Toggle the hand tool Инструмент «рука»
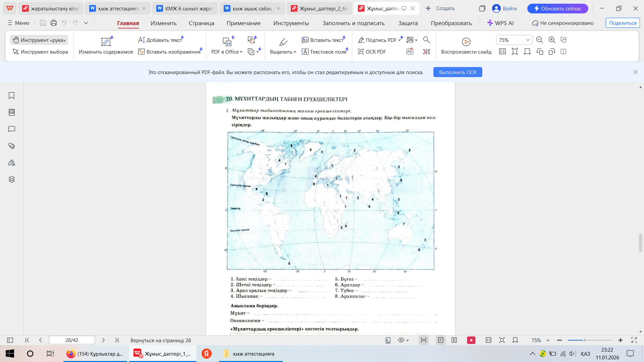This screenshot has height=362, width=644. tap(39, 40)
